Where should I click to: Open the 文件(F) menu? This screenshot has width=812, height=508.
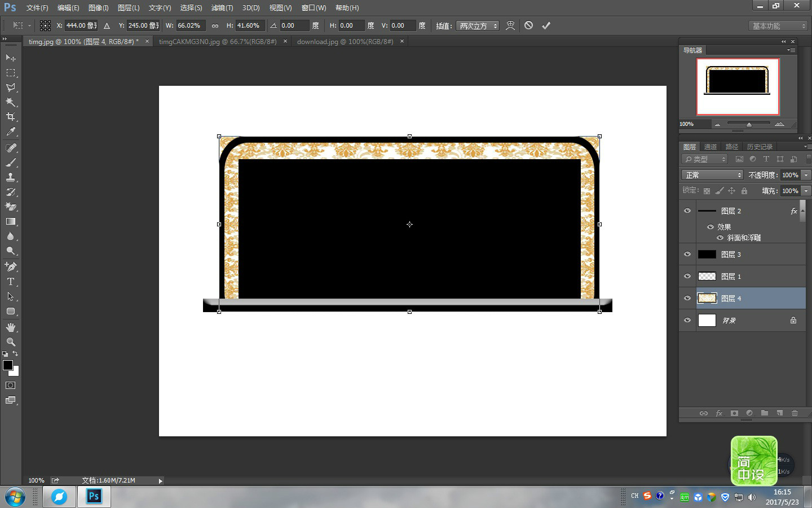click(37, 8)
